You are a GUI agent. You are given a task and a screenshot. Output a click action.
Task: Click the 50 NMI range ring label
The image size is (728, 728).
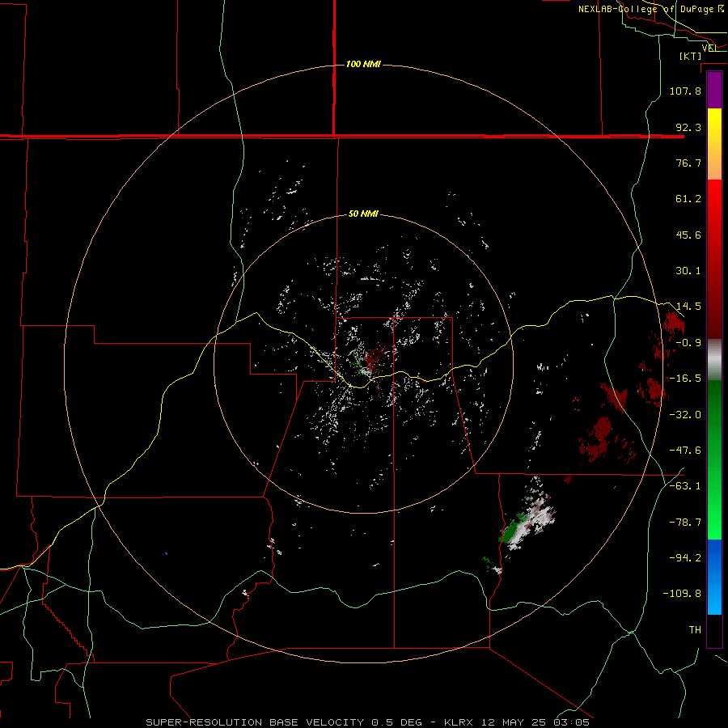click(363, 214)
